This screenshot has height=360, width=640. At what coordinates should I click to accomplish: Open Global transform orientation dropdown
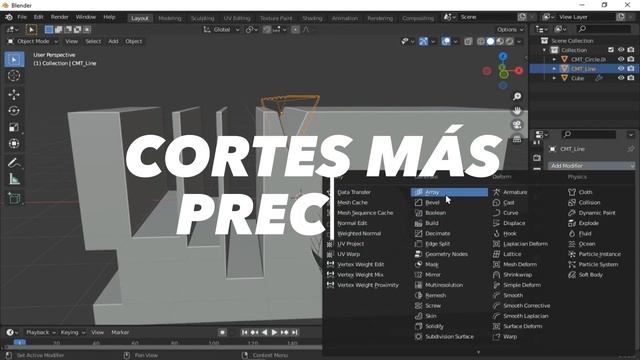(222, 29)
